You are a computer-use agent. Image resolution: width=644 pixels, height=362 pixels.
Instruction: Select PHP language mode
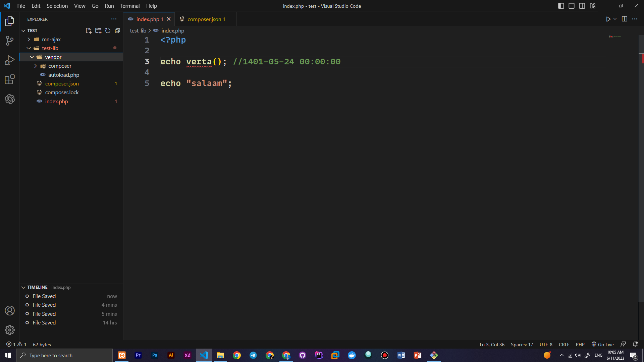pyautogui.click(x=580, y=345)
